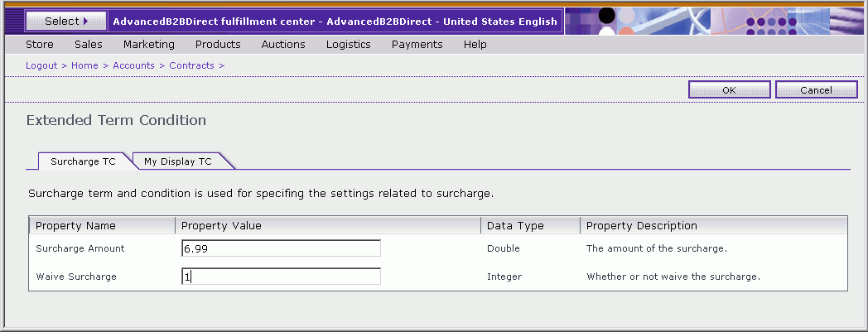The width and height of the screenshot is (868, 332).
Task: Open the Store menu
Action: point(40,45)
